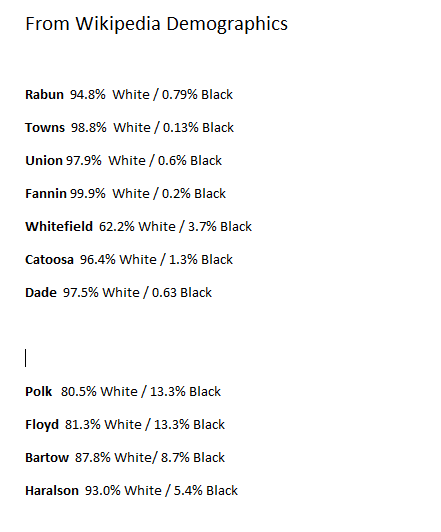Click the Fannin county name

click(46, 193)
